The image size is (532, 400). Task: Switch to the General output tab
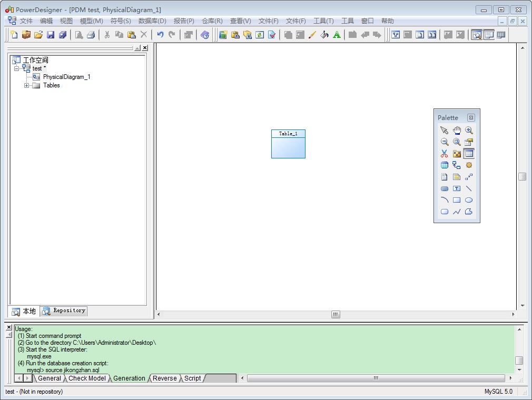[49, 378]
